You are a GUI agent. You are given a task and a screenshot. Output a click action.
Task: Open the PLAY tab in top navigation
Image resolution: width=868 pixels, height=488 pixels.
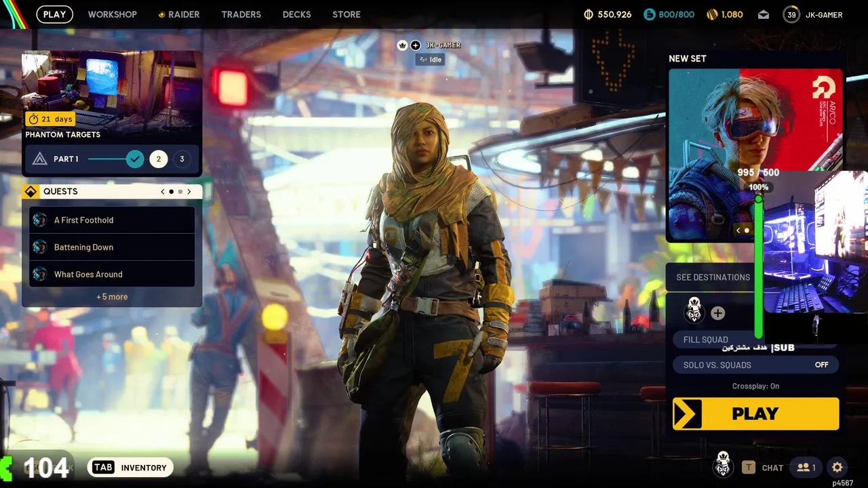point(54,14)
